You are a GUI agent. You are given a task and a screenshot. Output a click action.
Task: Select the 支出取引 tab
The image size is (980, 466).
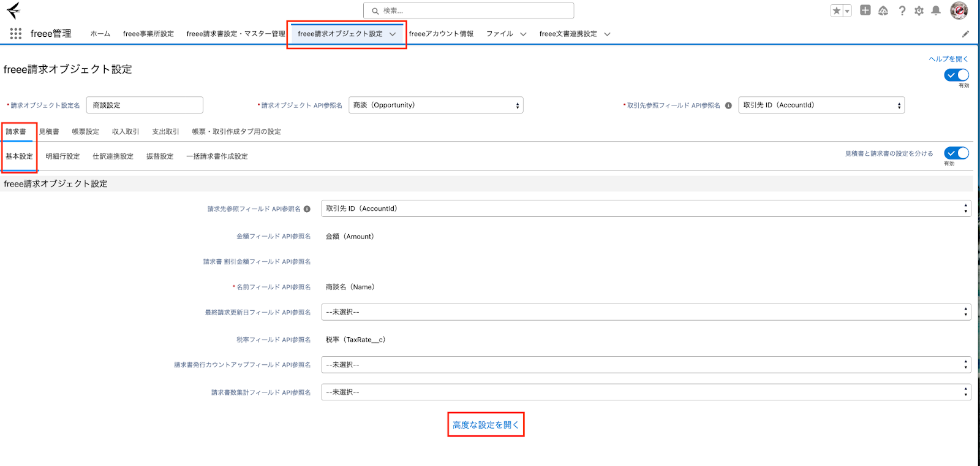pos(165,131)
